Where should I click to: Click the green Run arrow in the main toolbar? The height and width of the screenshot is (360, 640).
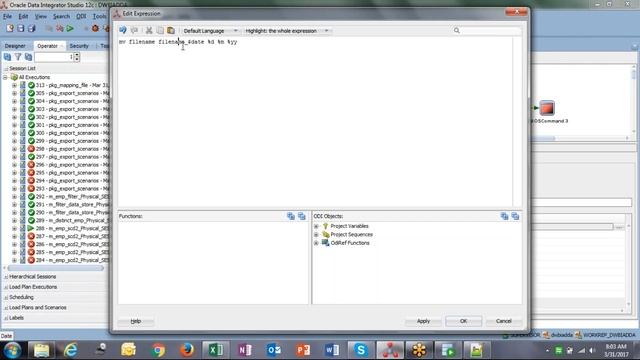tap(70, 28)
